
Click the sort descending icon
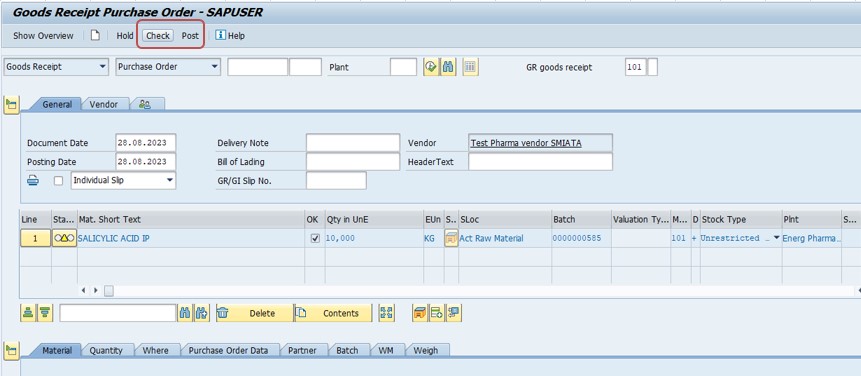click(46, 313)
